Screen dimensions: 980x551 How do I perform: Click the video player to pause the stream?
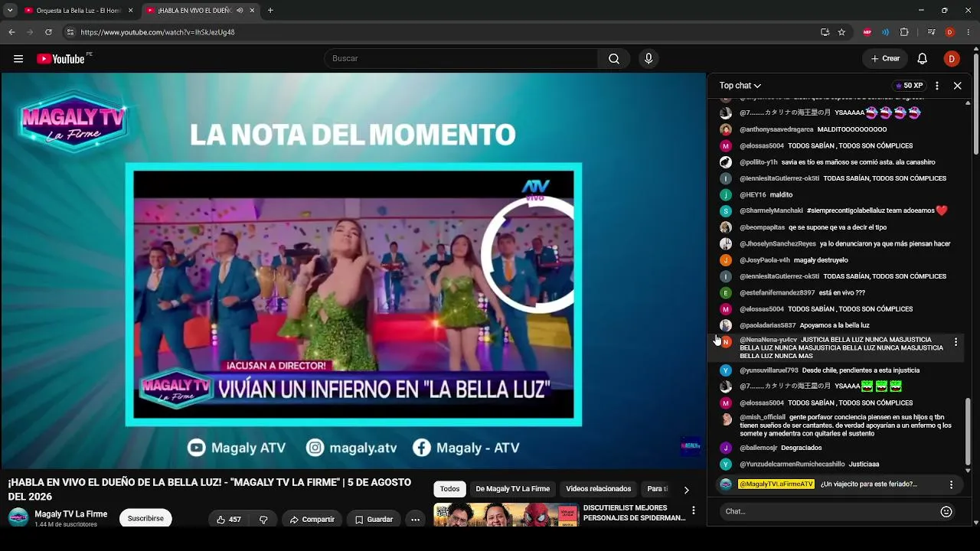click(x=353, y=271)
